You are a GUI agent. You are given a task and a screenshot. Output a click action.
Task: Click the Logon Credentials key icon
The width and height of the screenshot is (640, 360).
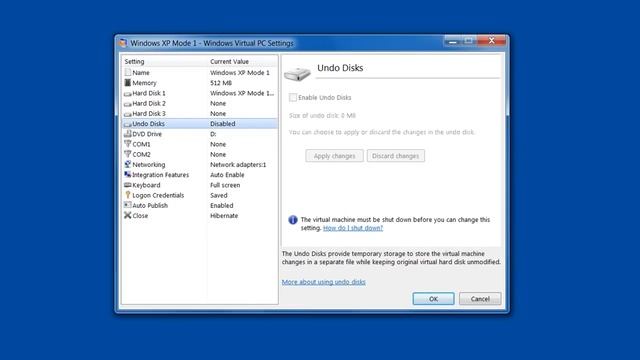coord(128,195)
